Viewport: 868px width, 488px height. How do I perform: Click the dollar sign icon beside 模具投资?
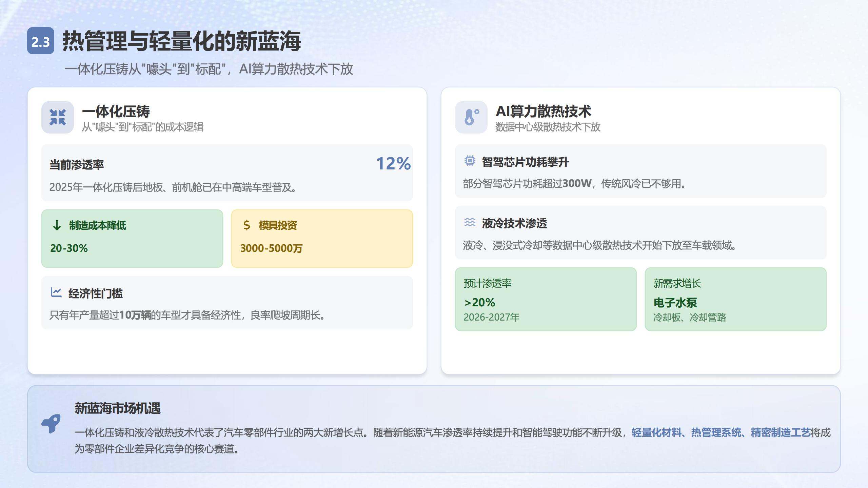[x=247, y=225]
